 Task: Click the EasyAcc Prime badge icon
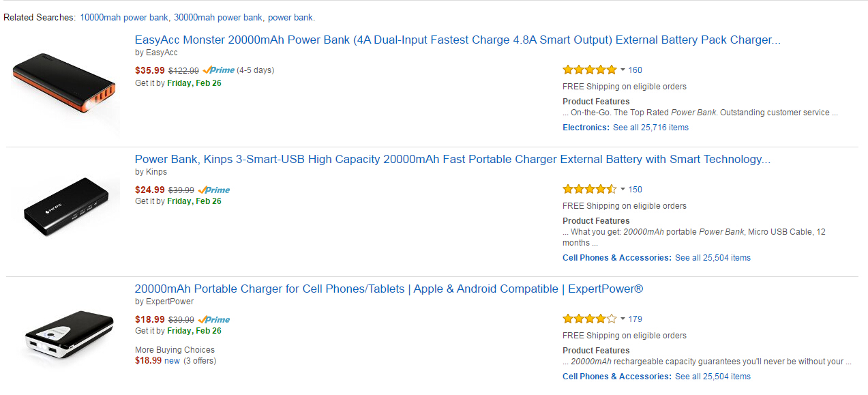point(219,70)
